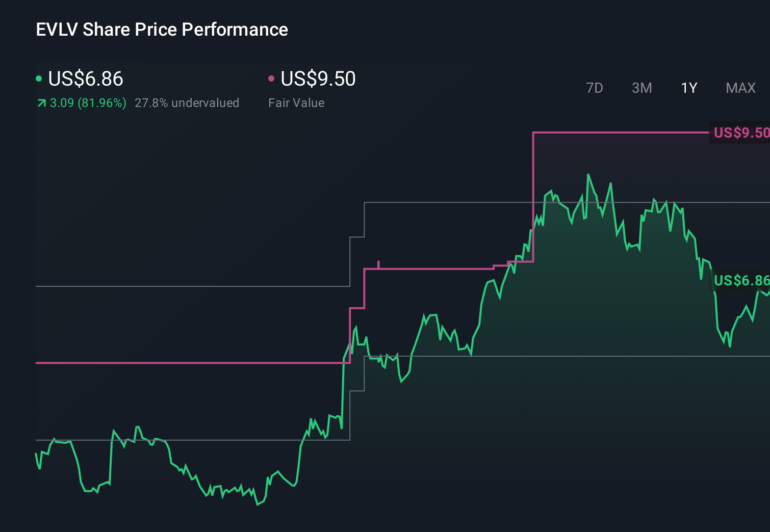Click the green share price legend dot
The height and width of the screenshot is (532, 770).
point(39,79)
